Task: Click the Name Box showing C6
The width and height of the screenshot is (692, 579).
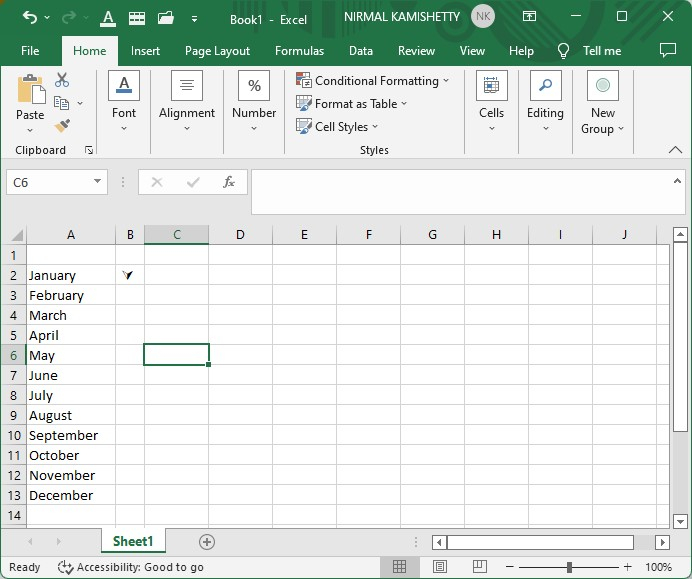Action: coord(49,182)
